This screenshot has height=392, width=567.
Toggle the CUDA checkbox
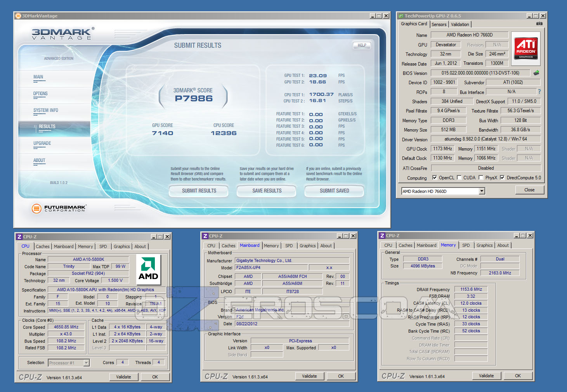pyautogui.click(x=459, y=178)
